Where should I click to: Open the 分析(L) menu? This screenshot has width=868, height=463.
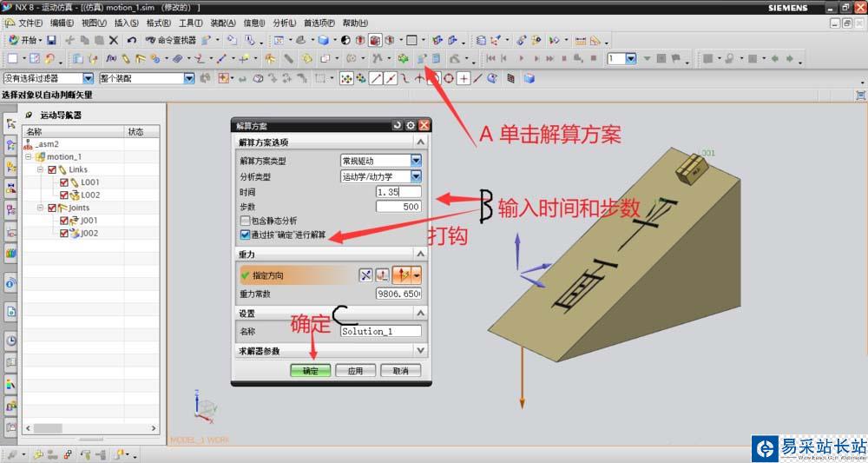284,23
